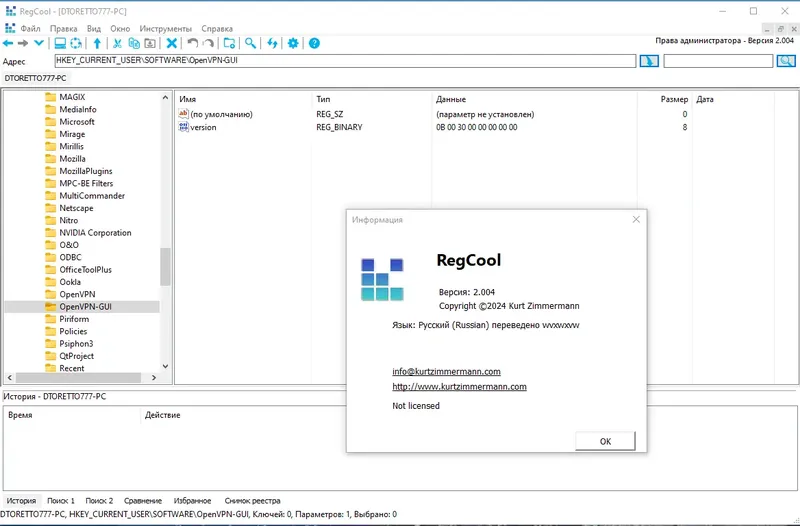800x526 pixels.
Task: Click the data cell '0B 00 30 00 00 00 00 00'
Action: point(477,127)
